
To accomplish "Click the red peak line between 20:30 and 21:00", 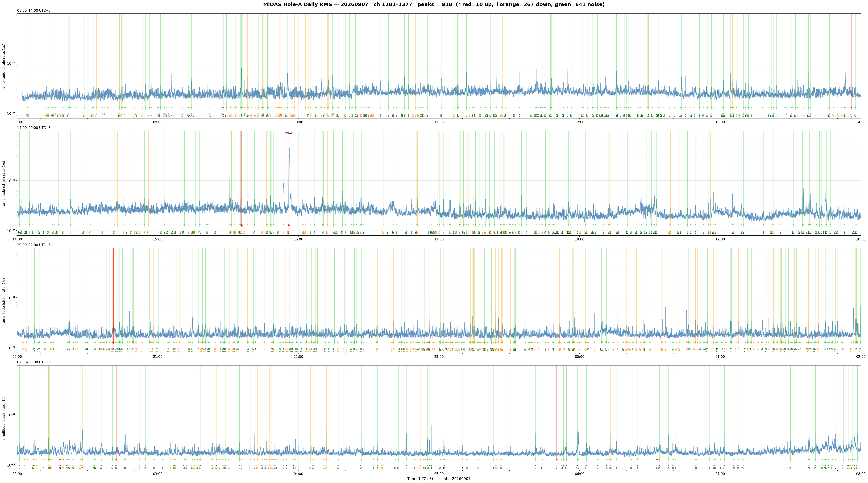I will click(x=113, y=295).
